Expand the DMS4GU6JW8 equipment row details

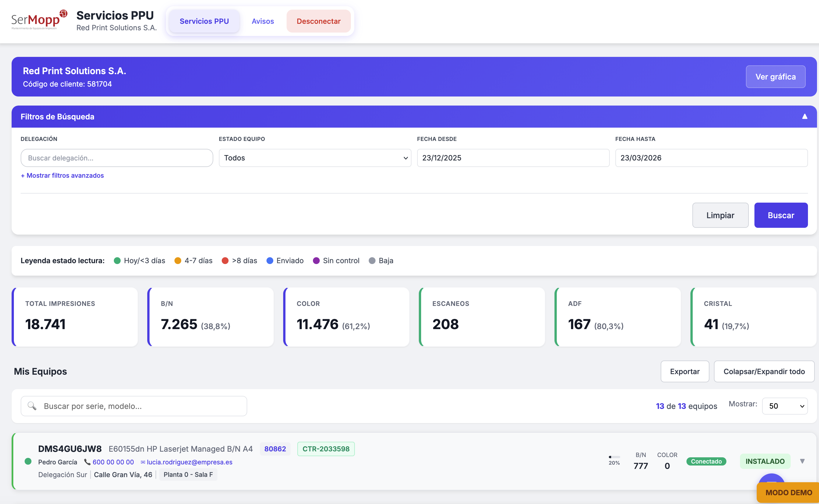click(x=802, y=461)
